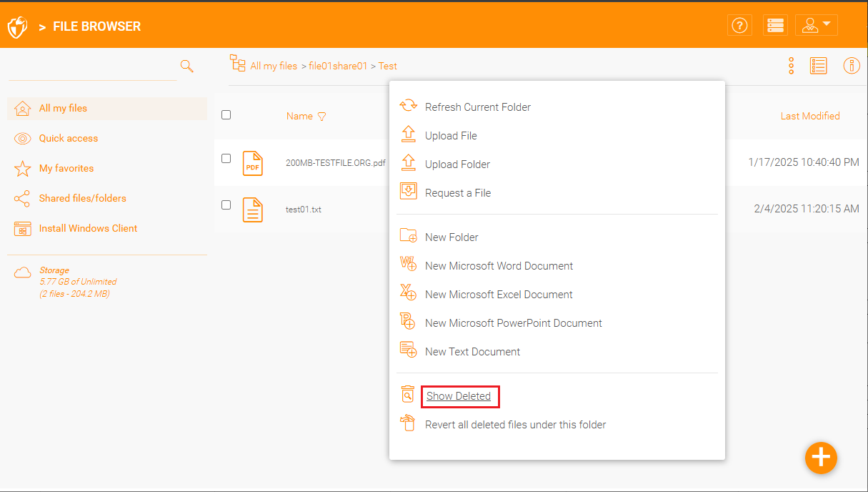Check the 200MB-TESTFILE.ORG.pdf checkbox
868x492 pixels.
226,158
